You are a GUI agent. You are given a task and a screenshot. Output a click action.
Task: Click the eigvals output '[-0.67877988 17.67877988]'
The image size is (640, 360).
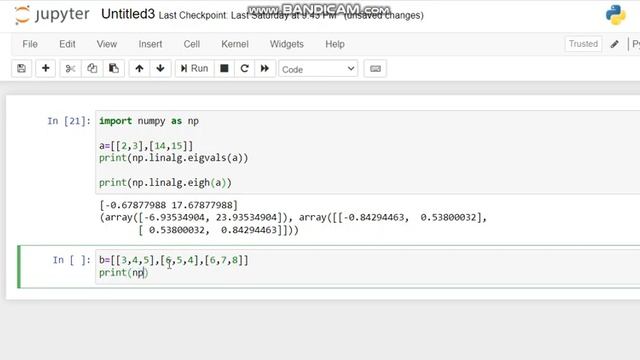(x=168, y=205)
